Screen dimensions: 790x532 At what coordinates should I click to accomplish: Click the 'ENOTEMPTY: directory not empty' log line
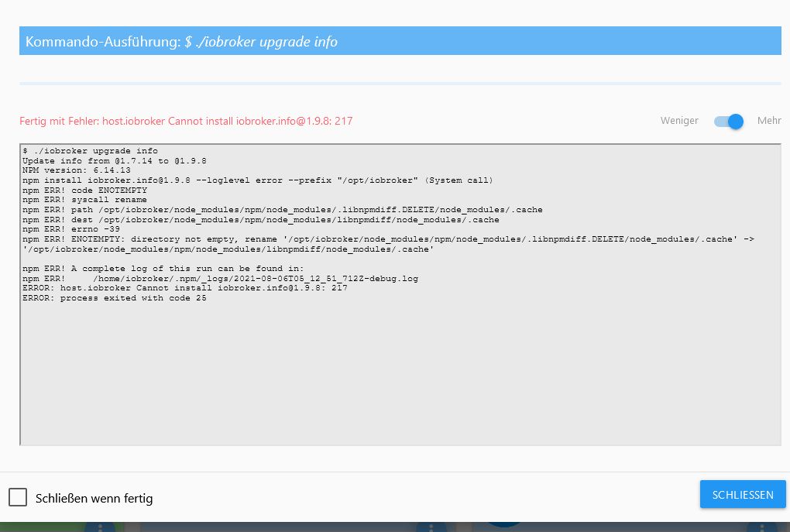(x=388, y=244)
